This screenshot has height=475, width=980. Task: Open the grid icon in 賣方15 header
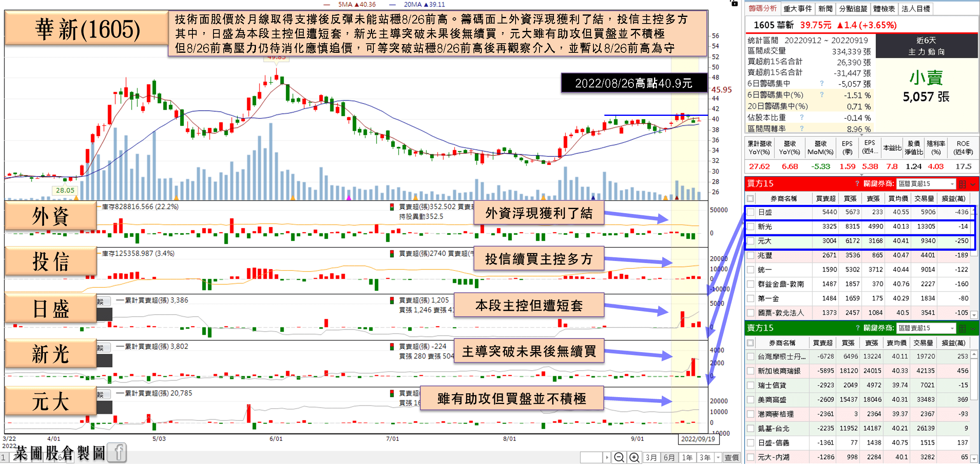(x=963, y=328)
